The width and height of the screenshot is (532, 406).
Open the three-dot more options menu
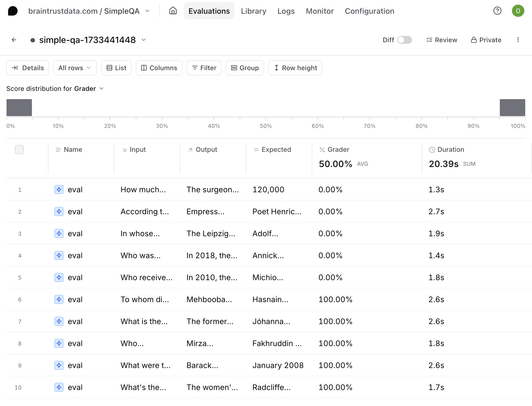click(518, 40)
